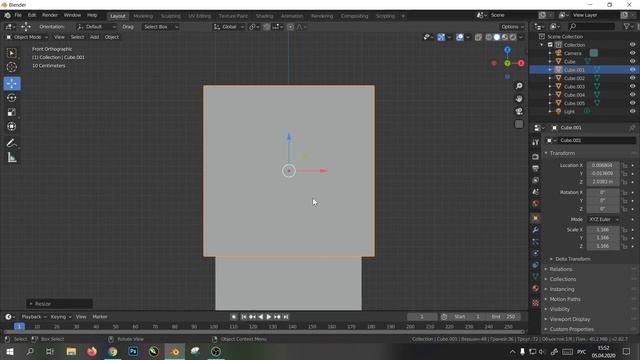Screen dimensions: 640x360
Task: Open the Edit menu
Action: pos(32,15)
